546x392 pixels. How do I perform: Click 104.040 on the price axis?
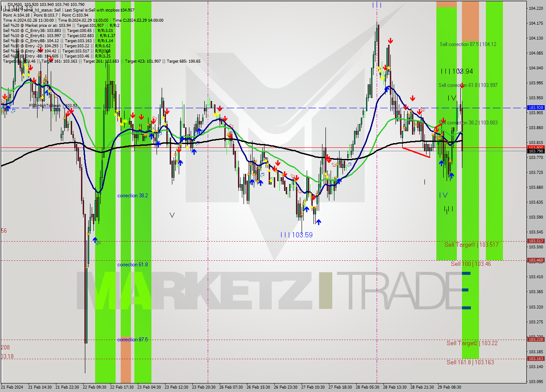536,68
